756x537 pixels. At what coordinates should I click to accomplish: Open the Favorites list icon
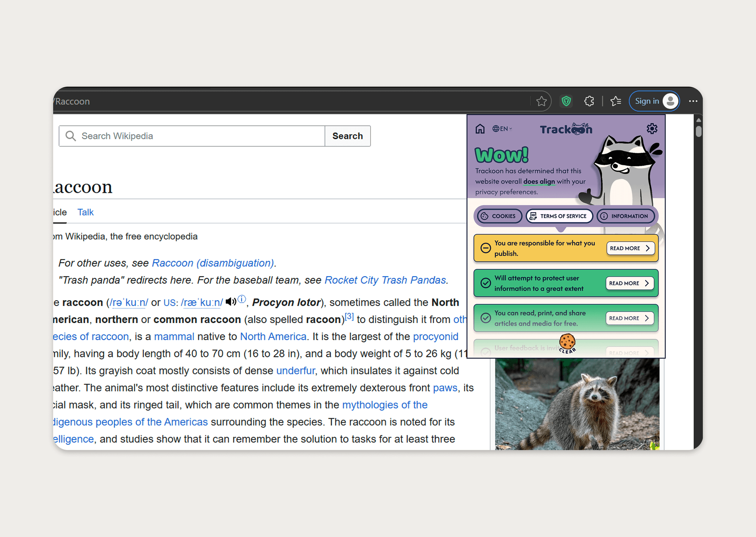tap(616, 101)
